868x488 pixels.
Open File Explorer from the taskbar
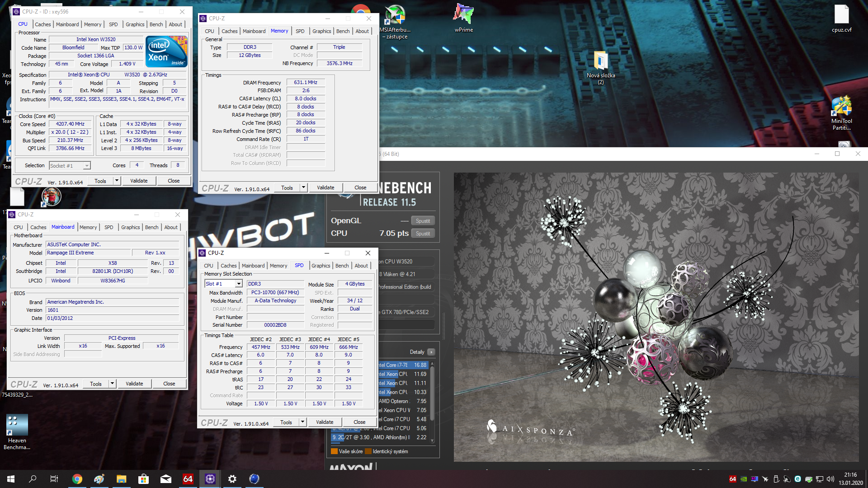121,479
